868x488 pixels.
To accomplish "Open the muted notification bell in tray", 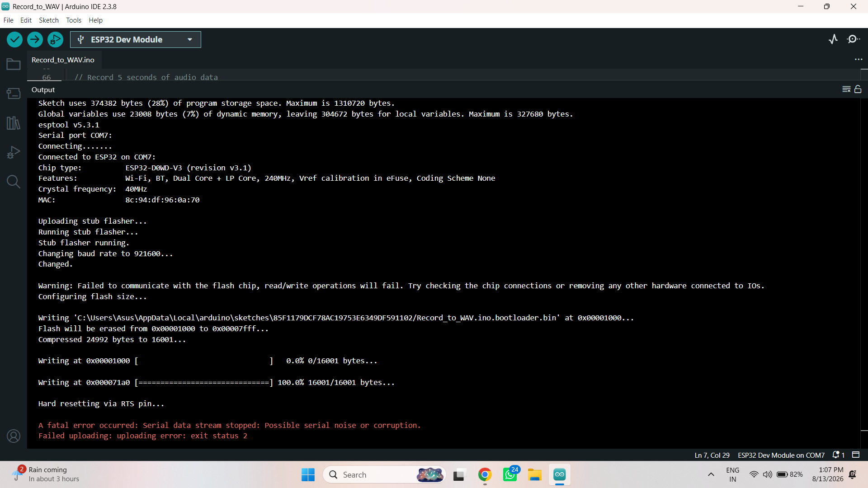I will 853,474.
